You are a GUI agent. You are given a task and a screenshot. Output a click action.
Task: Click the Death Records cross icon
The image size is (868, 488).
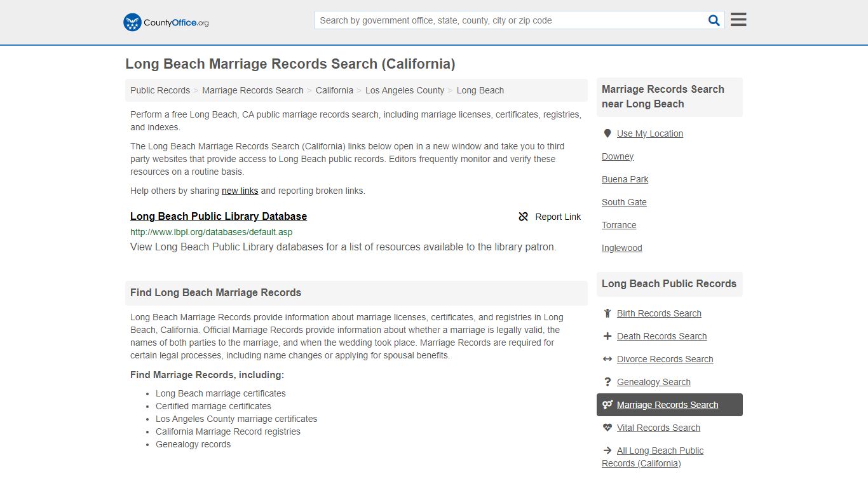[x=607, y=336]
